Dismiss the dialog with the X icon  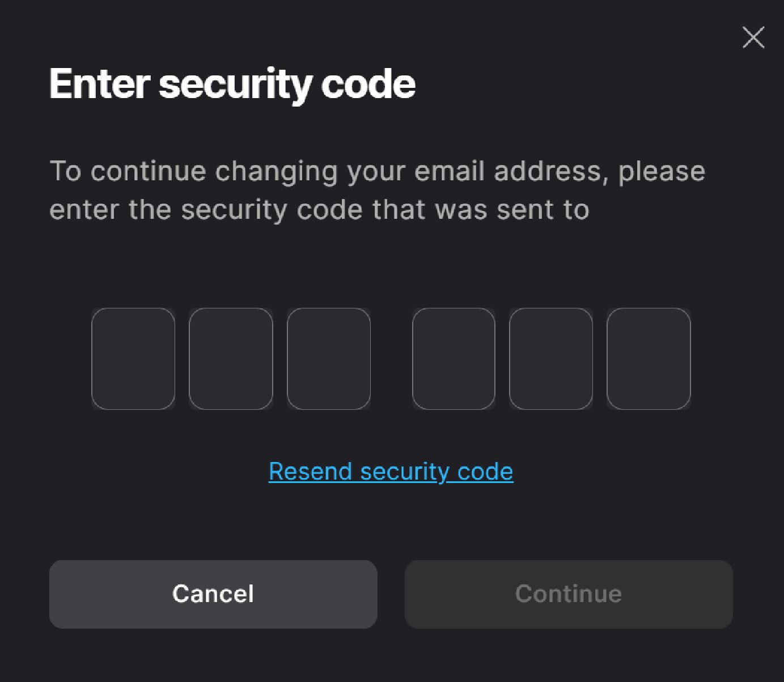(x=753, y=37)
